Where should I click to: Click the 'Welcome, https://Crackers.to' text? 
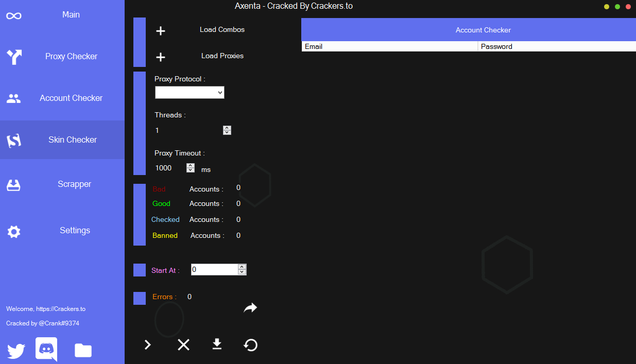pyautogui.click(x=46, y=309)
